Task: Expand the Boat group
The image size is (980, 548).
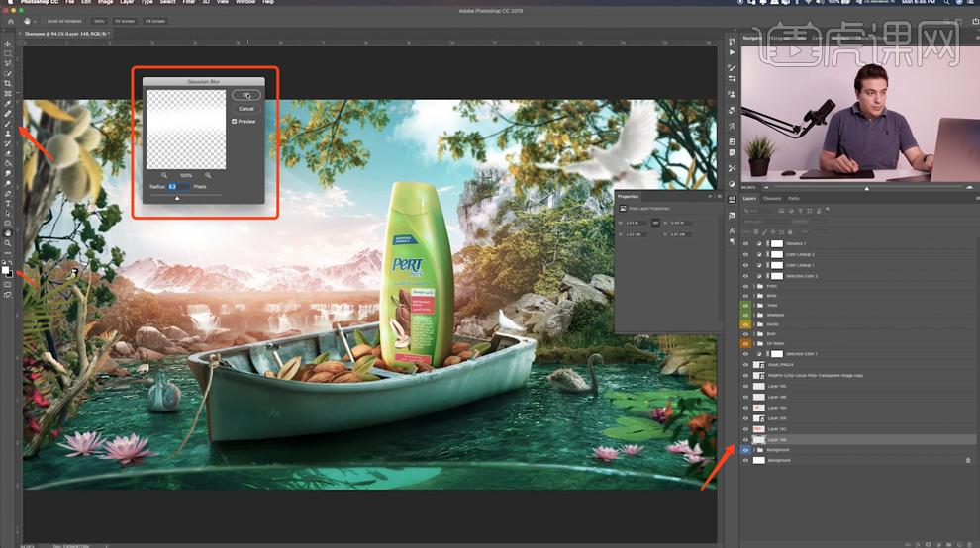Action: [x=754, y=334]
